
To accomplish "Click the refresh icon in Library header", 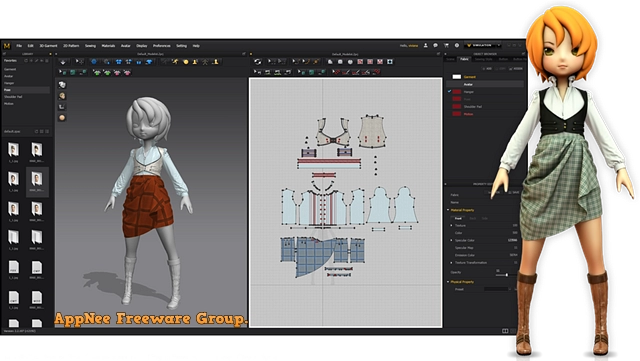I will [26, 60].
